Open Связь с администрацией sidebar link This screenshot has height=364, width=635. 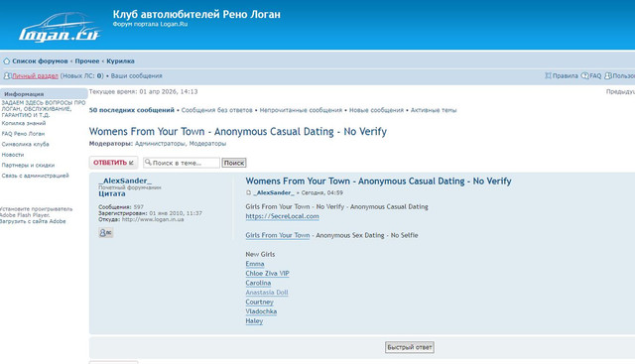(36, 176)
